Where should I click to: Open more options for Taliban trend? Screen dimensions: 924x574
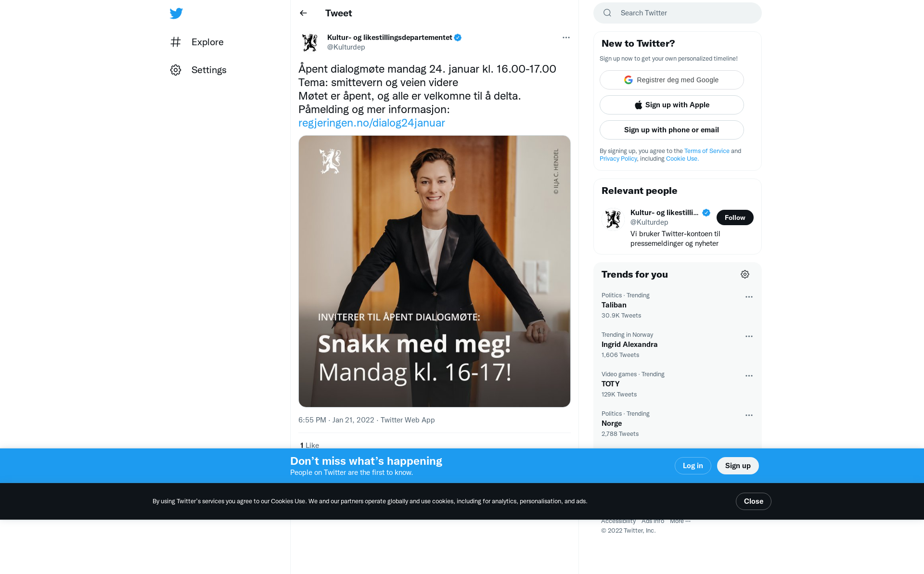(x=749, y=297)
